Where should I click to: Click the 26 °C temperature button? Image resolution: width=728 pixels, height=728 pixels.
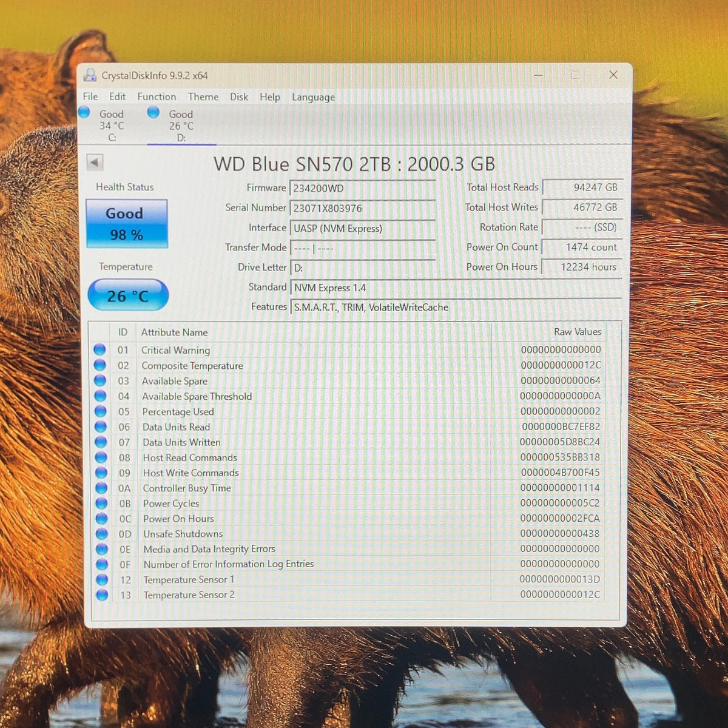click(128, 295)
